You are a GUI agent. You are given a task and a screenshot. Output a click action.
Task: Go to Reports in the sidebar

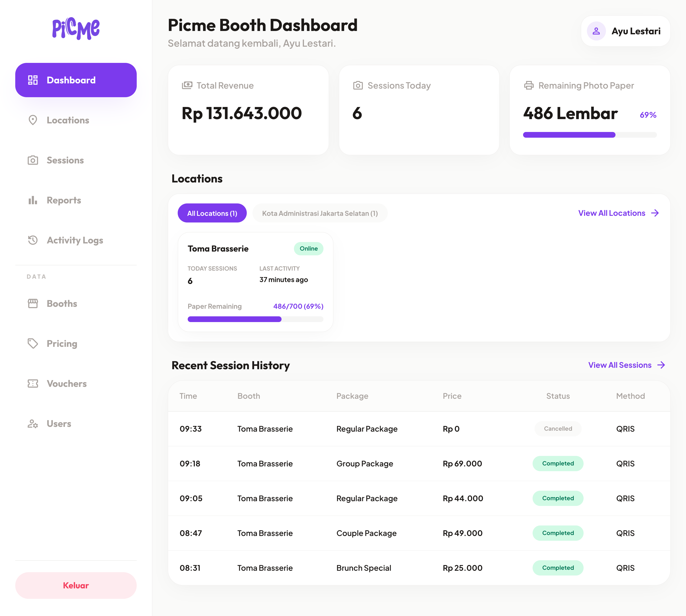click(x=76, y=200)
